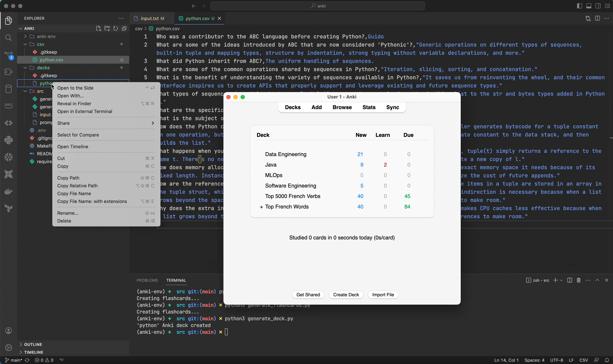The height and width of the screenshot is (364, 613).
Task: Open the Extensions view icon
Action: pos(9,72)
